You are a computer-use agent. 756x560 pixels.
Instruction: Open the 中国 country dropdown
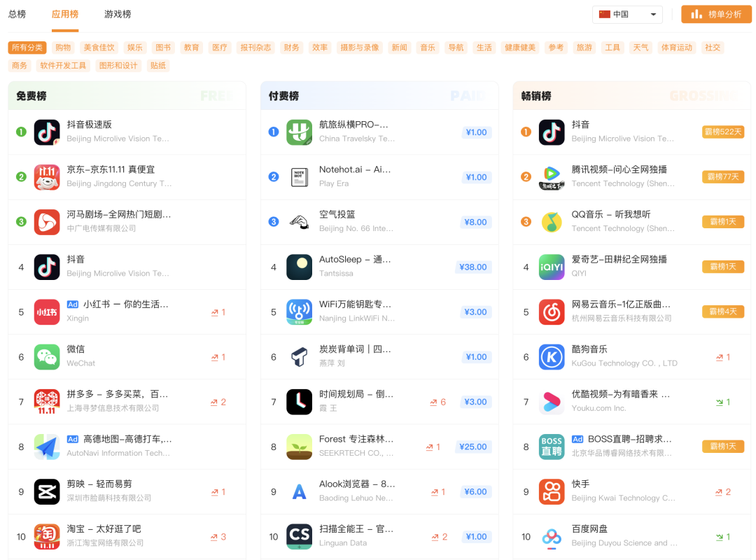pos(627,15)
